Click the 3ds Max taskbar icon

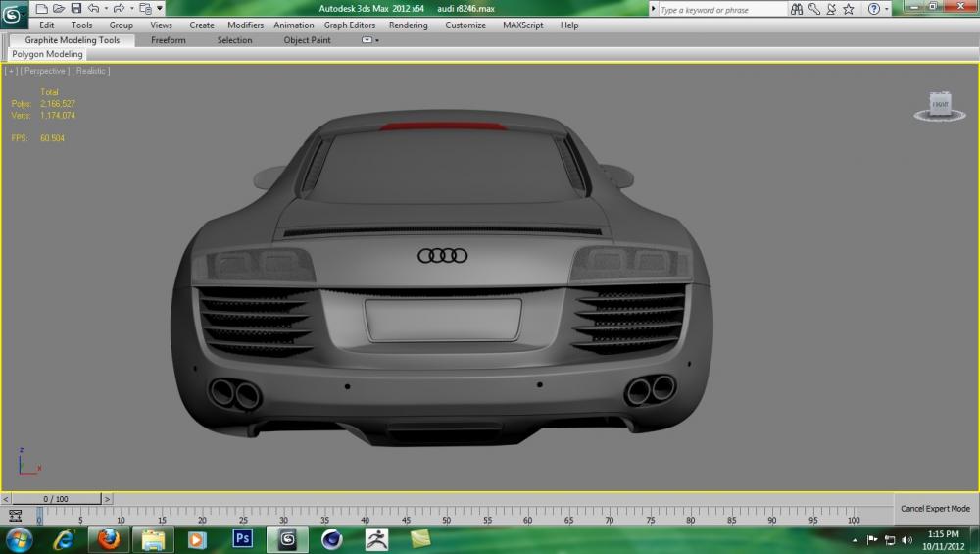click(287, 539)
